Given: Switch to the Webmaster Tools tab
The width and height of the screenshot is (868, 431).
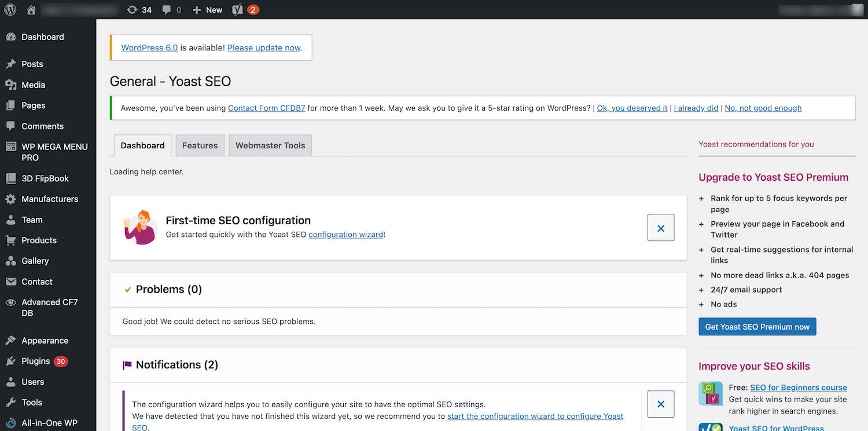Looking at the screenshot, I should coord(270,145).
